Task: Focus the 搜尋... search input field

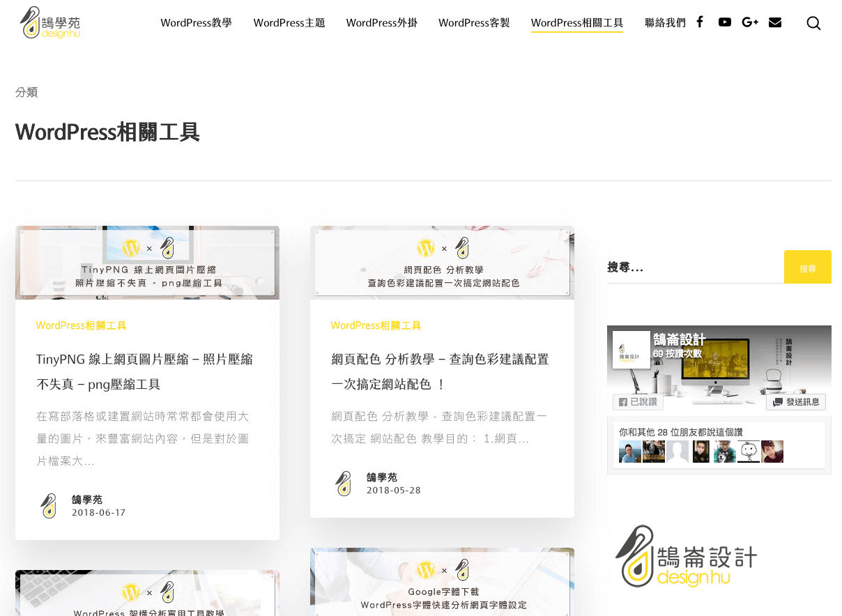Action: point(695,268)
